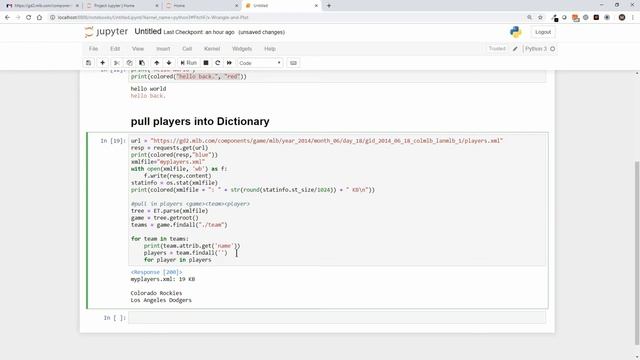The width and height of the screenshot is (640, 360).
Task: Click the zoom magnifier icon in address bar
Action: tap(529, 18)
